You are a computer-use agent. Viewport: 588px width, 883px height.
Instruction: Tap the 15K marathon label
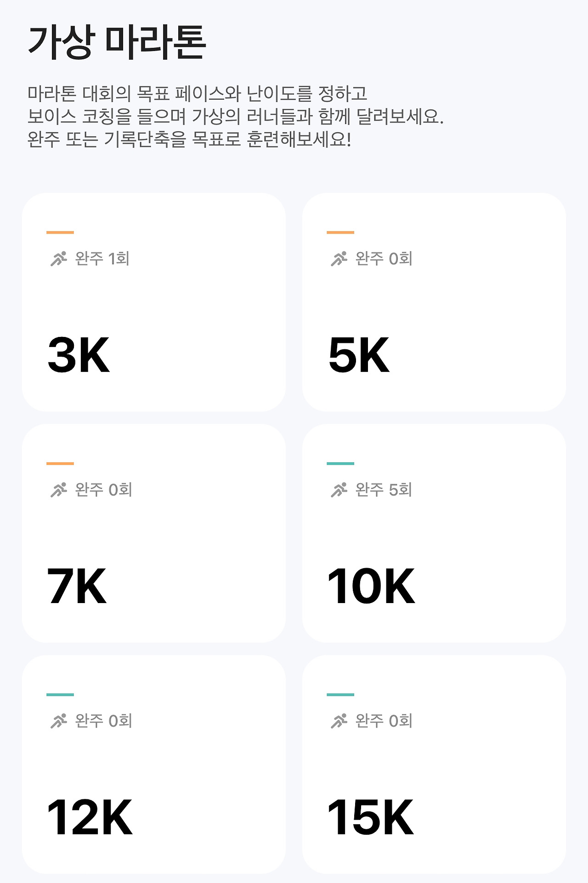pos(370,818)
